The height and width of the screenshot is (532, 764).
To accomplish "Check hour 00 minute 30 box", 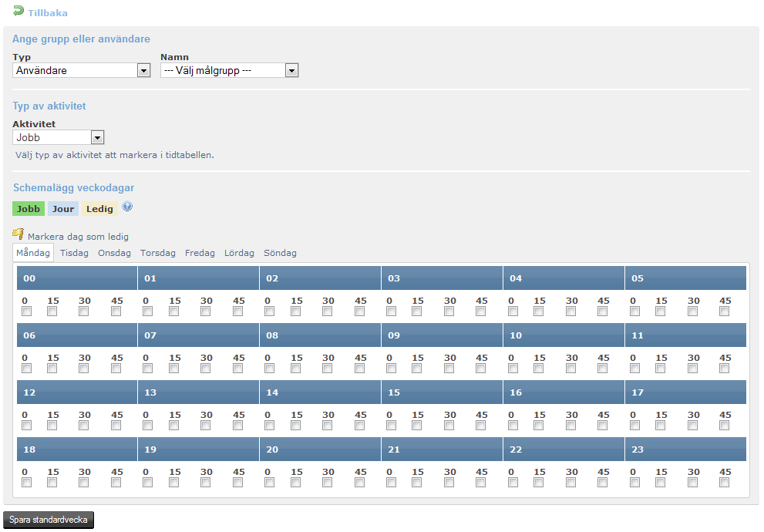I will point(84,311).
